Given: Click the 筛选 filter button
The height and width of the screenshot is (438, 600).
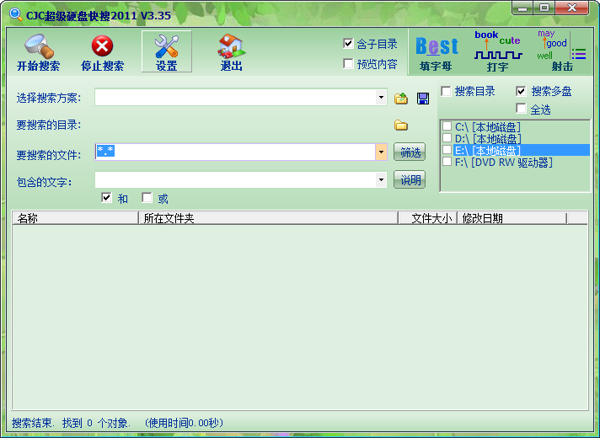Looking at the screenshot, I should coord(409,152).
